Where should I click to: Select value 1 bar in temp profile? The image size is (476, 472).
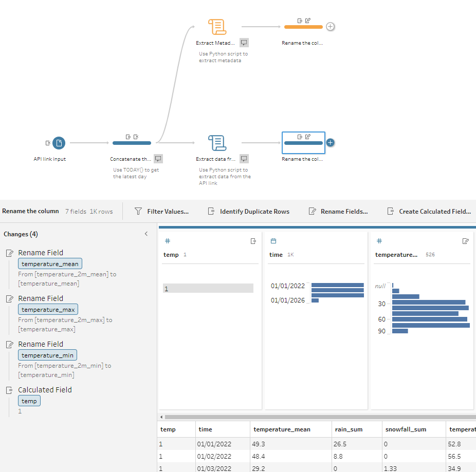pyautogui.click(x=208, y=289)
